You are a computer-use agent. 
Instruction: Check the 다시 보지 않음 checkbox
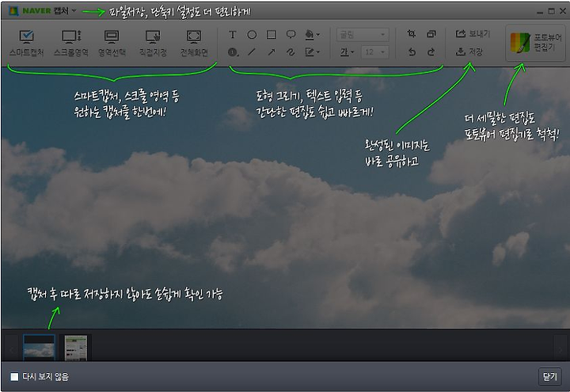(14, 377)
